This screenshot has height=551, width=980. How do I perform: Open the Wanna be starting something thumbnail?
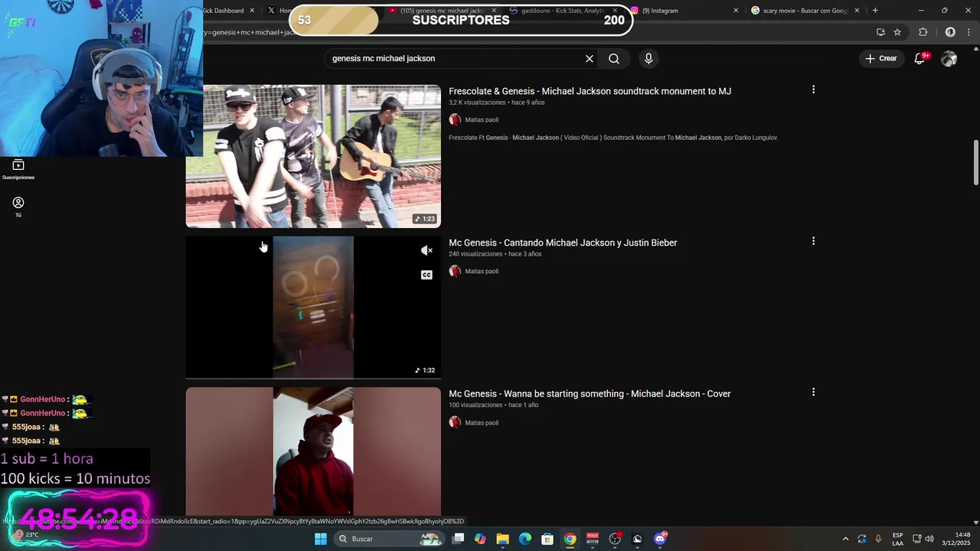(x=313, y=451)
